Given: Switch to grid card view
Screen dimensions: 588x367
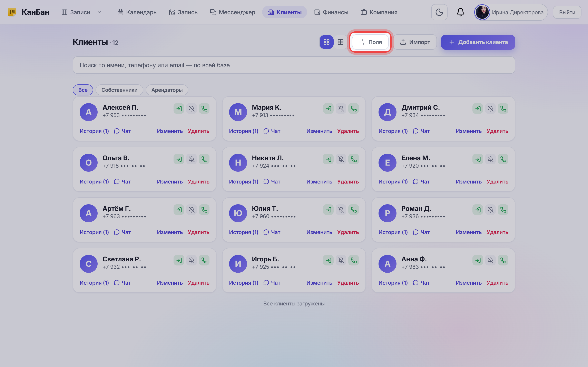Looking at the screenshot, I should coord(326,42).
